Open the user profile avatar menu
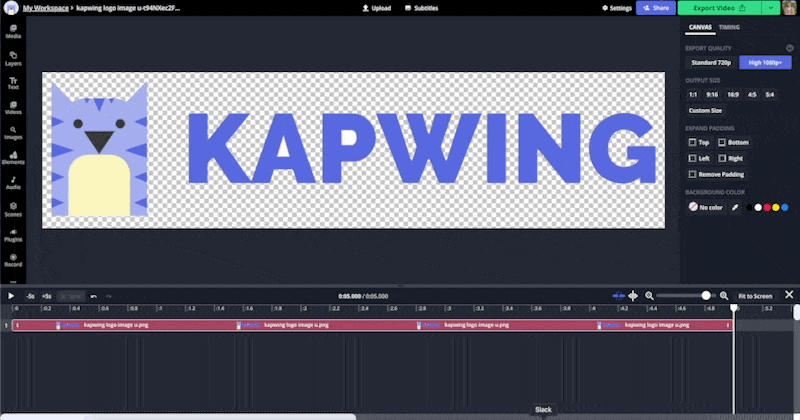Viewport: 800px width, 420px height. click(790, 7)
